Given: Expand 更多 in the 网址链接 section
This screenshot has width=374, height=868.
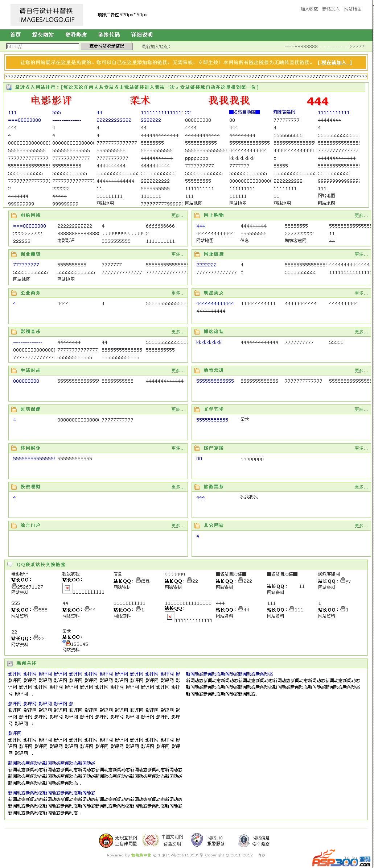Looking at the screenshot, I should (361, 254).
